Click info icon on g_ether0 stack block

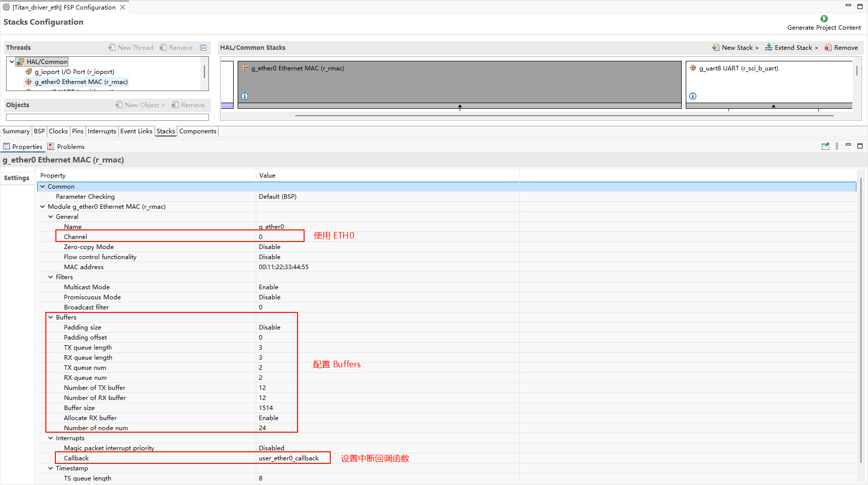pyautogui.click(x=245, y=96)
